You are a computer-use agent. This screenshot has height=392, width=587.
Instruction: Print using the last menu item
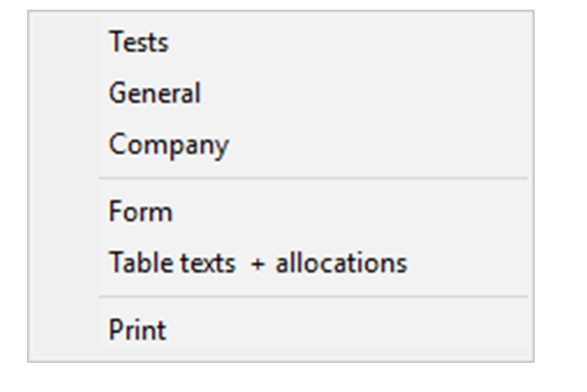point(138,330)
